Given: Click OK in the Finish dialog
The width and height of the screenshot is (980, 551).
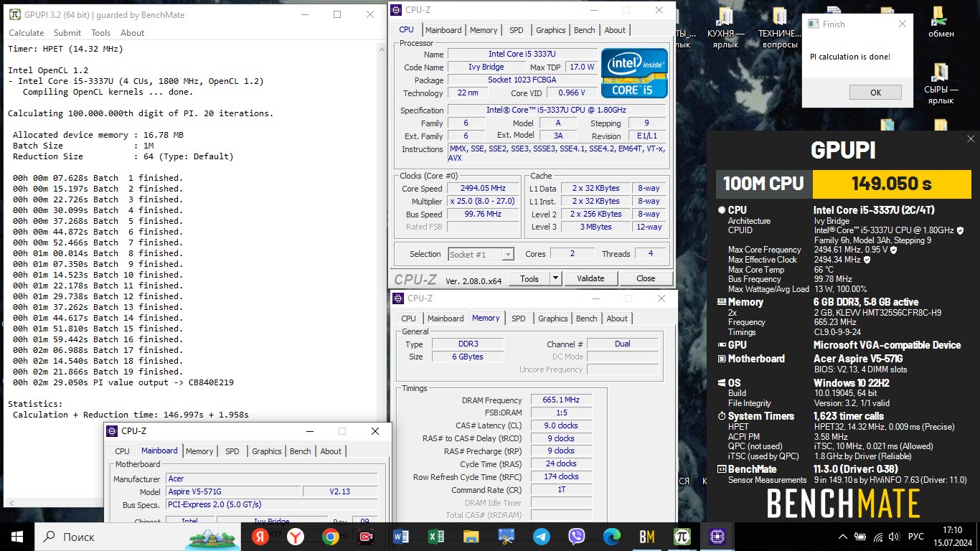Looking at the screenshot, I should pyautogui.click(x=875, y=93).
